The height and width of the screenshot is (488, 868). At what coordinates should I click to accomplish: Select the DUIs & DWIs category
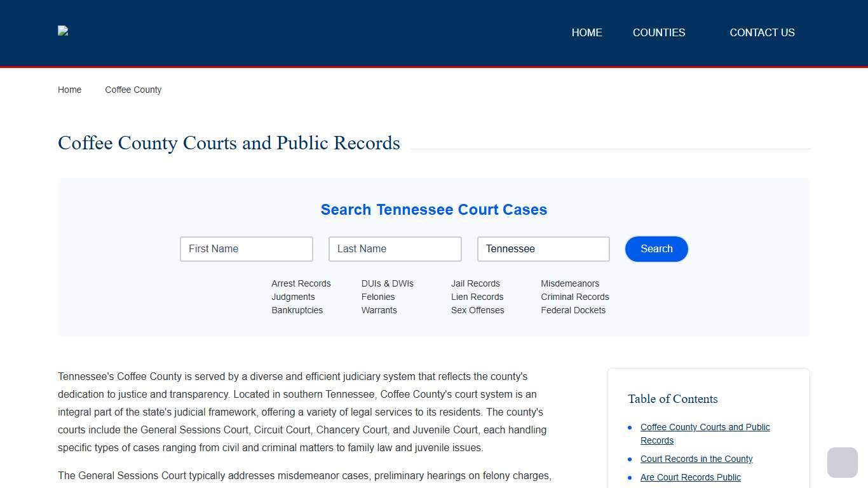coord(388,283)
